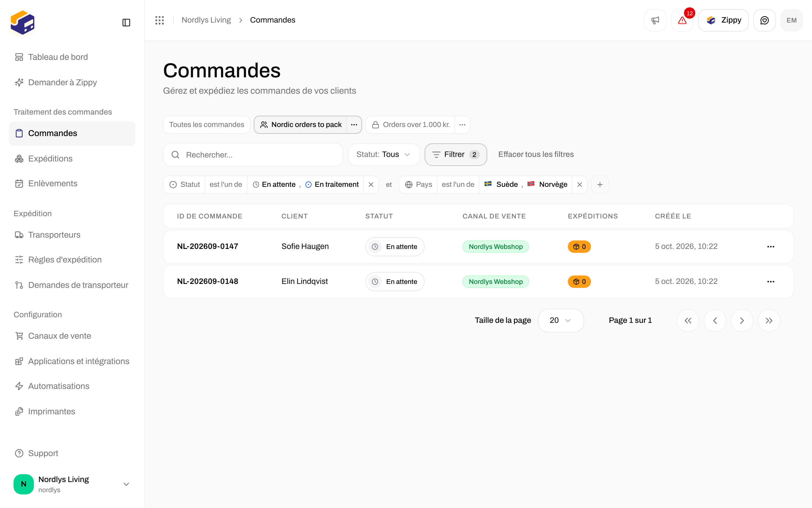Screen dimensions: 812x508
Task: Open the EM user avatar
Action: pyautogui.click(x=791, y=20)
